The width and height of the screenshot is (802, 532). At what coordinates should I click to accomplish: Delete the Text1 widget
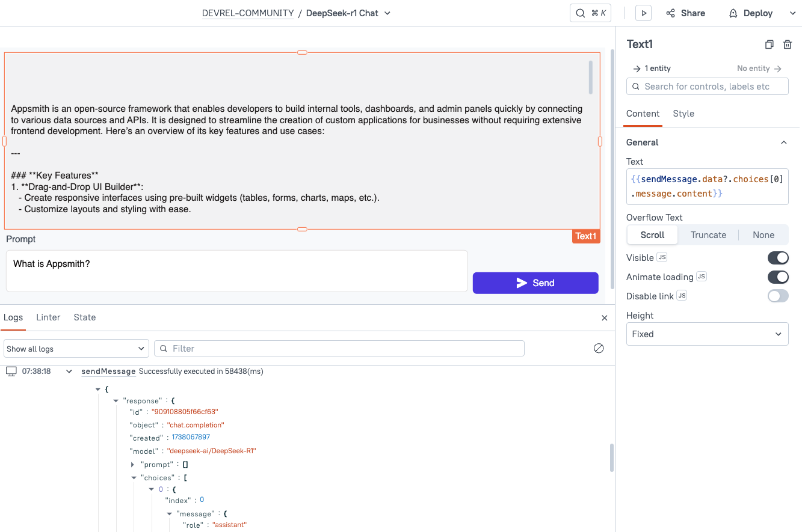tap(787, 44)
